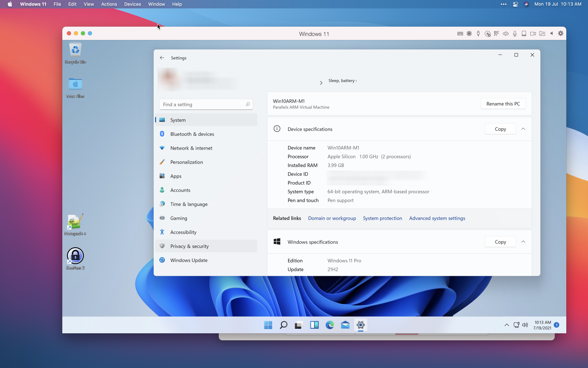Viewport: 588px width, 368px height.
Task: Click the Find a setting search field
Action: (x=206, y=104)
